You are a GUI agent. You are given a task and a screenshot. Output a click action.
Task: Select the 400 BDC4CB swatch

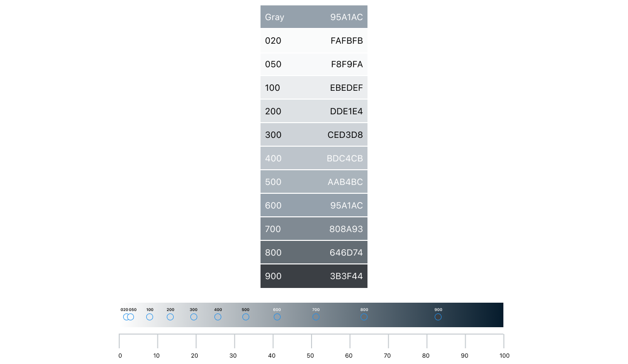click(x=314, y=158)
